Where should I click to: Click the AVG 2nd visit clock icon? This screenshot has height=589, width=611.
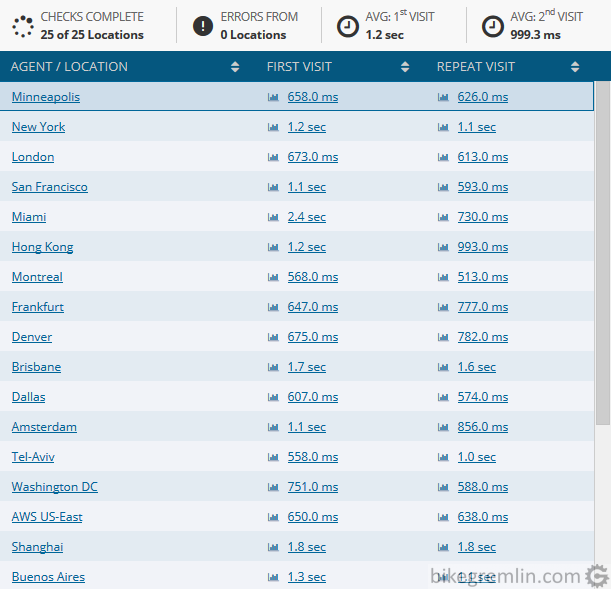(493, 26)
